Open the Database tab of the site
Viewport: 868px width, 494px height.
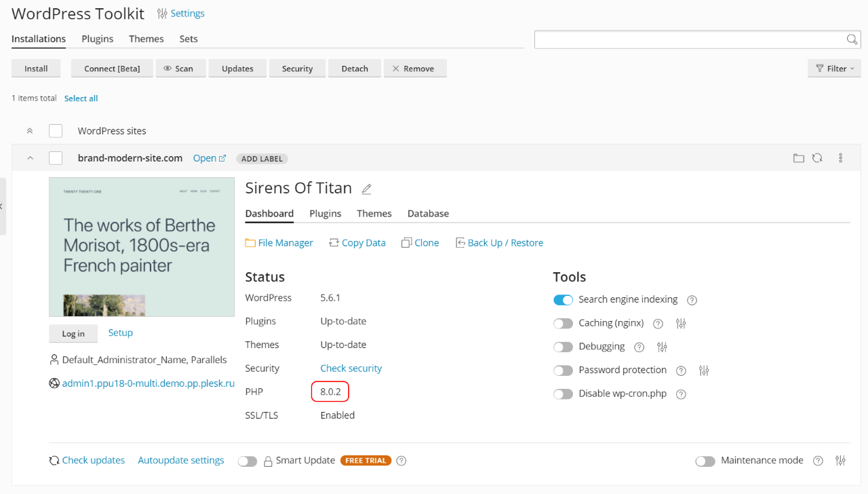coord(428,213)
